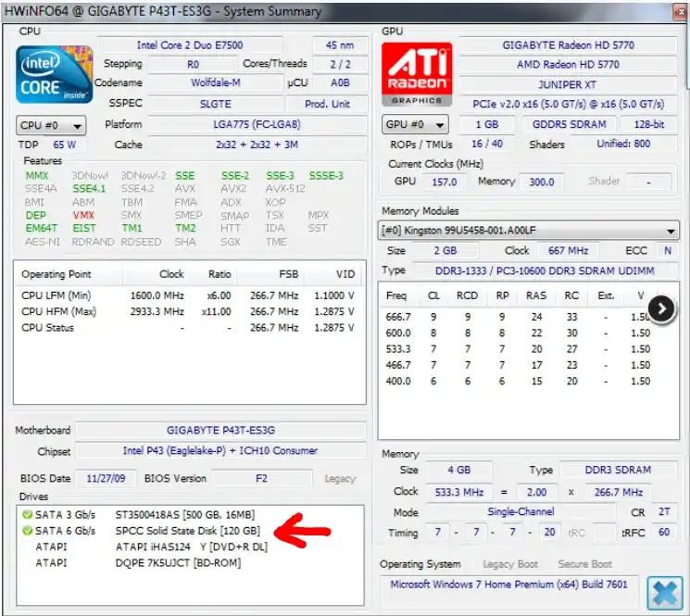This screenshot has height=616, width=690.
Task: Select the SPCC Solid State Disk drive
Action: point(187,531)
